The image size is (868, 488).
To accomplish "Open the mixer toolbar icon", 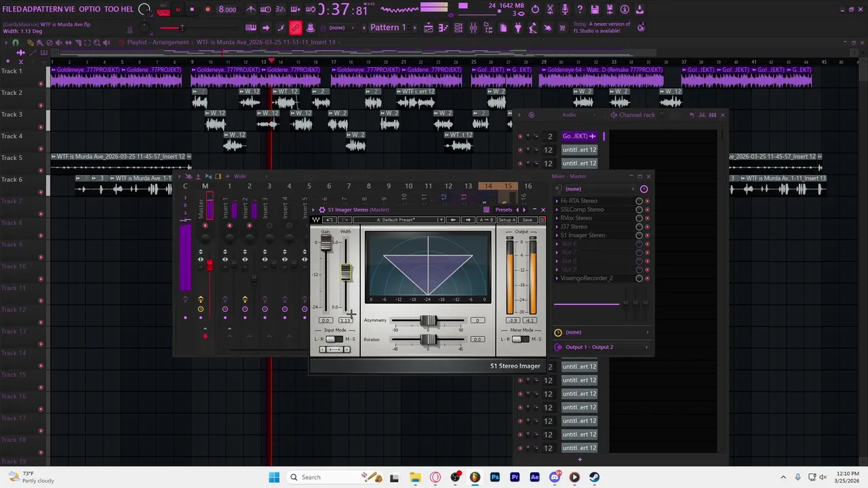I will (x=473, y=28).
